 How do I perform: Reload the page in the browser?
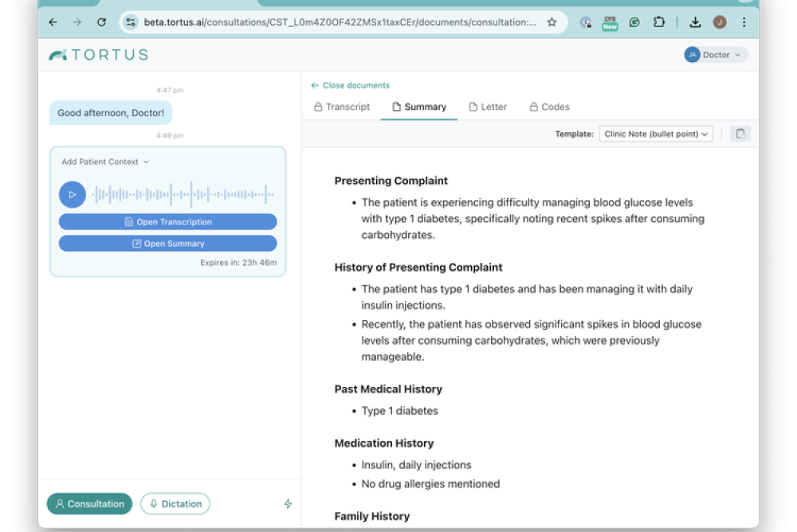101,22
